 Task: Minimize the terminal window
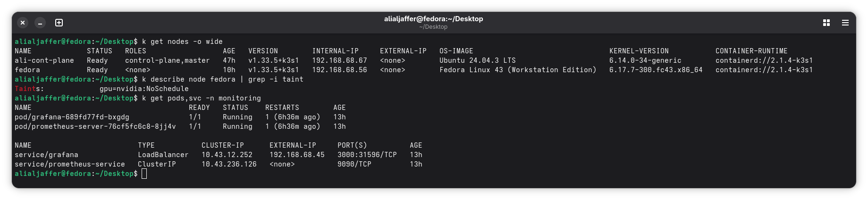[41, 23]
